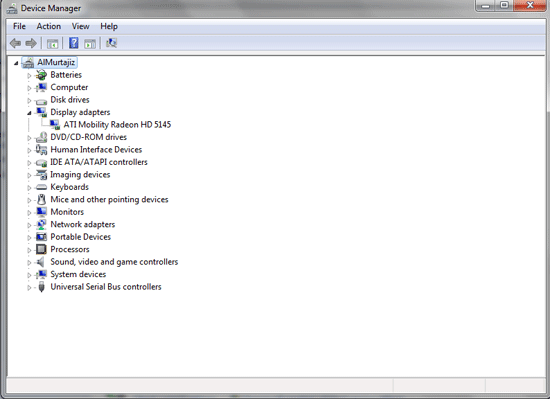
Task: Expand the Disk drives node arrow
Action: point(29,101)
